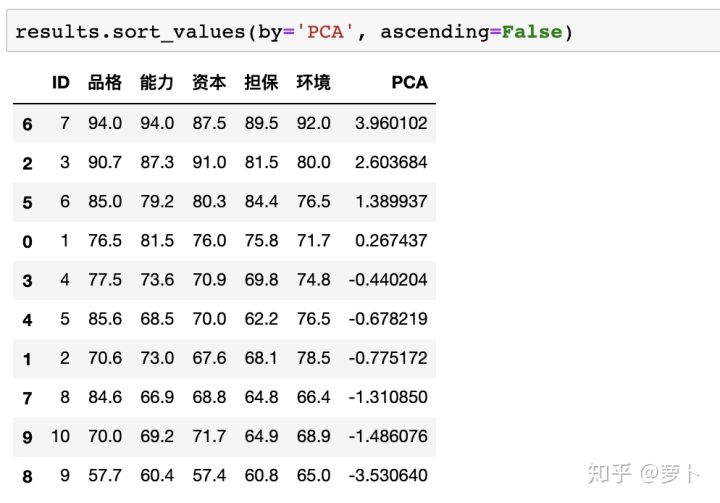Click the cell with value 57.7
Image resolution: width=720 pixels, height=503 pixels.
pos(105,476)
